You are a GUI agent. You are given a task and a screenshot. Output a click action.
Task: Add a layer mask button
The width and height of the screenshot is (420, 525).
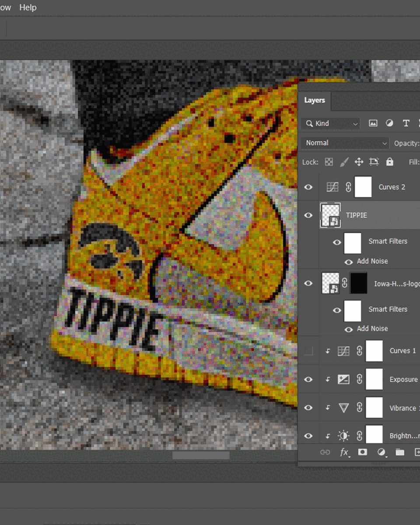tap(363, 452)
